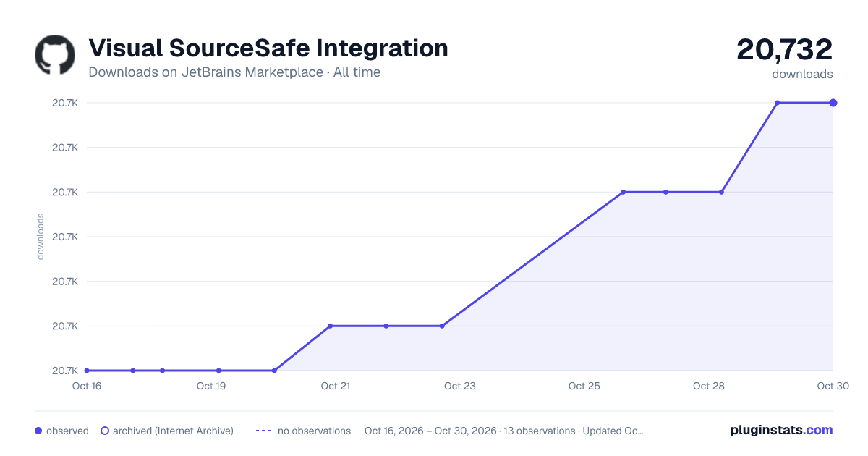Click the no observations legend label
868x456 pixels.
click(314, 431)
